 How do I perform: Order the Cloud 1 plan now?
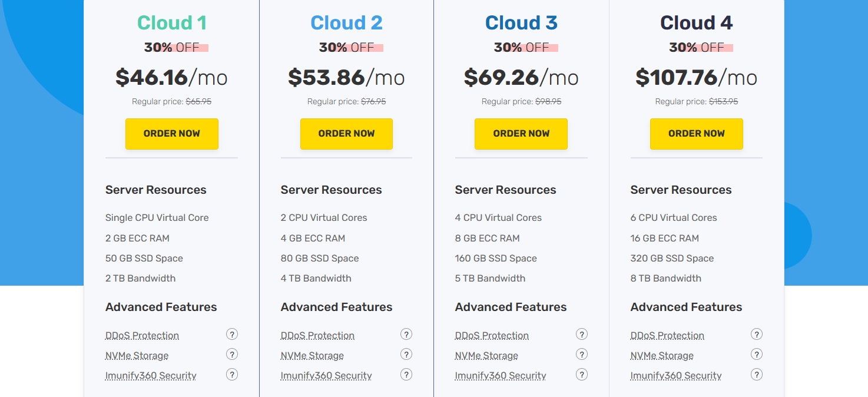(172, 134)
